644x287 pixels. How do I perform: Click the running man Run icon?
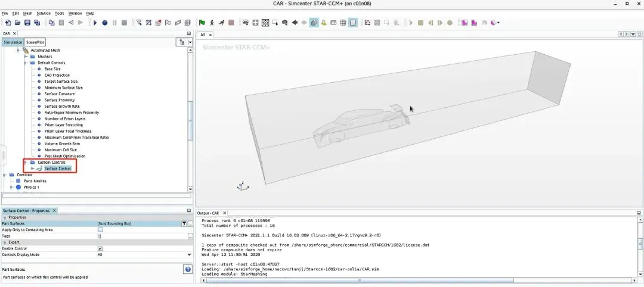[221, 23]
